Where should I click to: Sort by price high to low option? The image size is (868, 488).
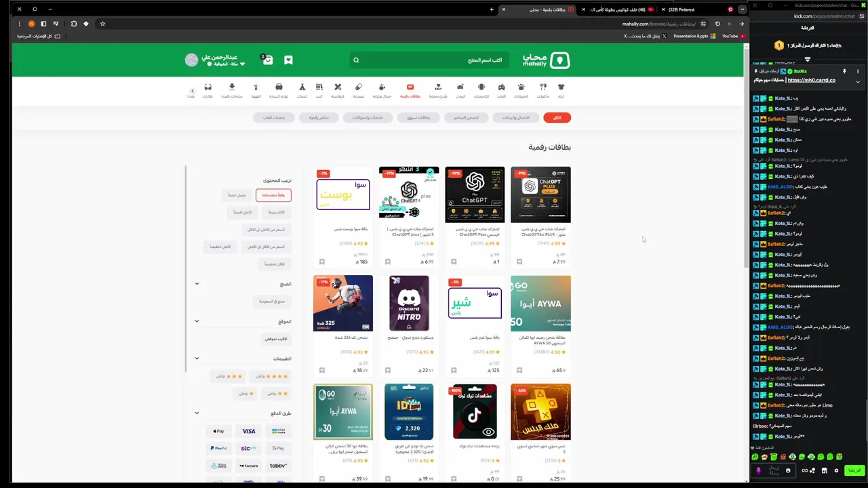tap(265, 230)
